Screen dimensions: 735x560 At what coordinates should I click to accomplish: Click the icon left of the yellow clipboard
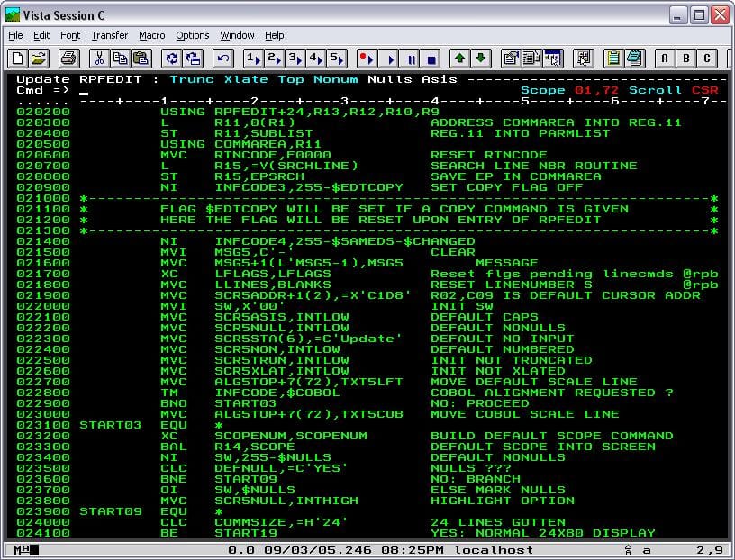[x=584, y=59]
